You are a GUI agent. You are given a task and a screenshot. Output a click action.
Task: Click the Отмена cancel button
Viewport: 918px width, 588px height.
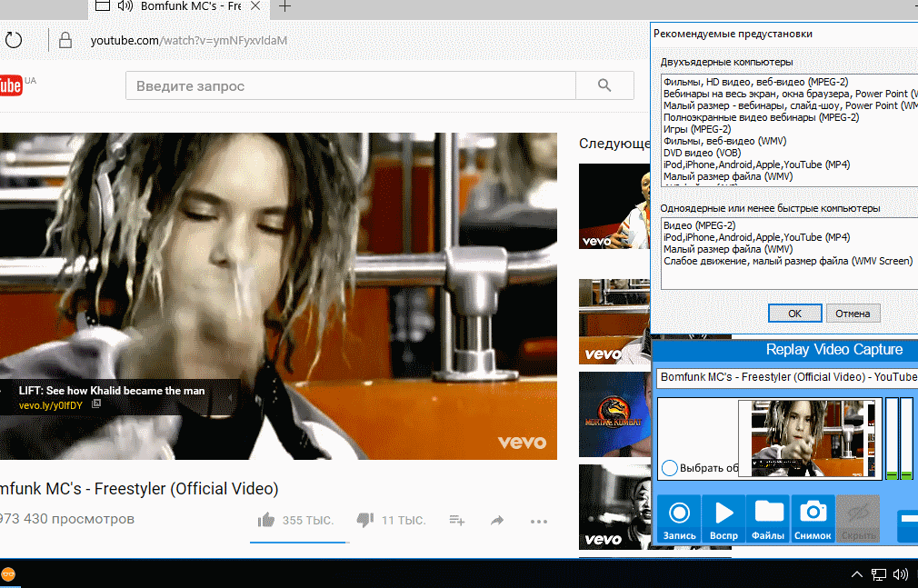[x=853, y=314]
